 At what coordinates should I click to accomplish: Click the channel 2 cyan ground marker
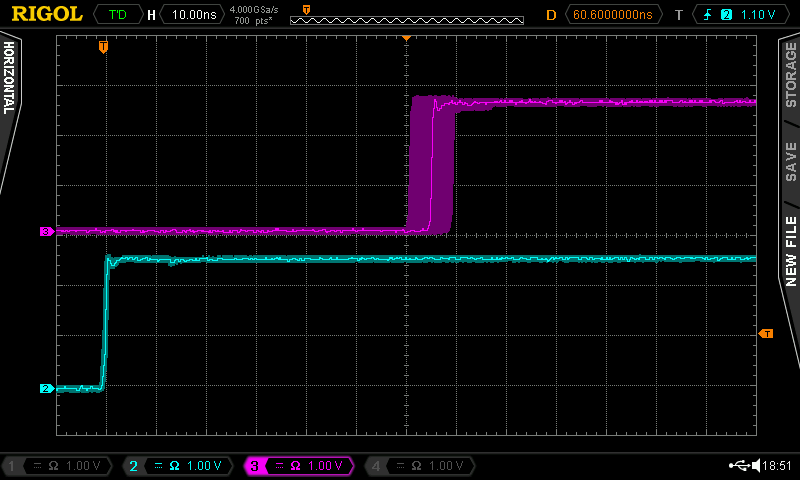(46, 388)
